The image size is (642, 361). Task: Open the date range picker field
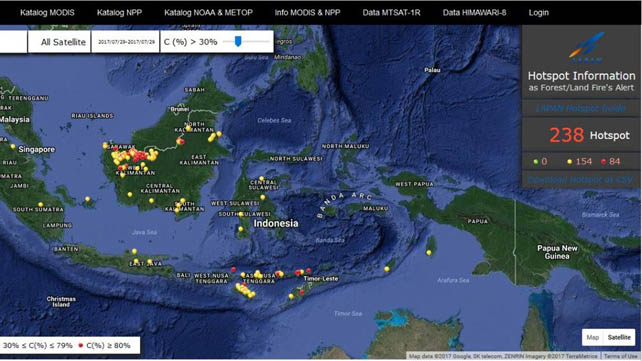pyautogui.click(x=126, y=42)
